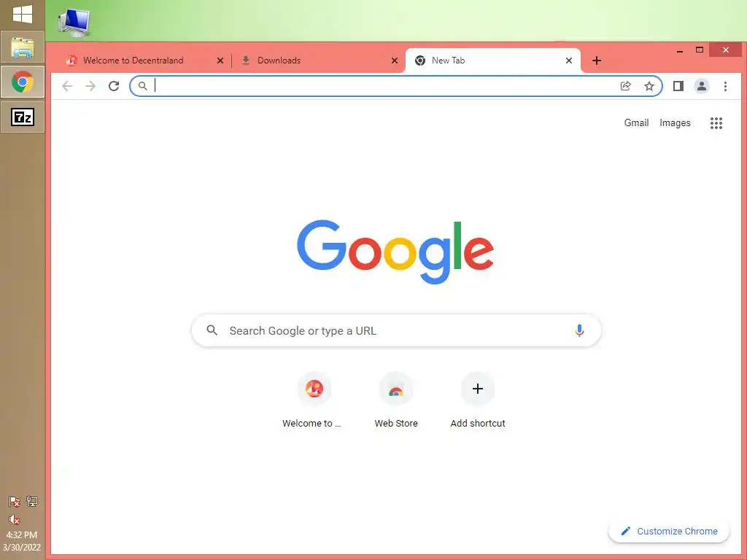
Task: Go back using the browser back arrow
Action: pos(67,86)
